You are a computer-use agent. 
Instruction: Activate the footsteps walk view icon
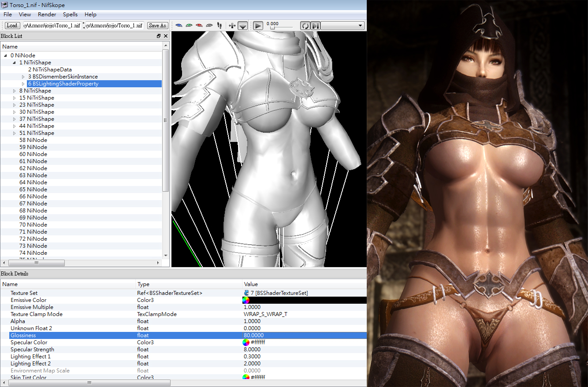[220, 26]
